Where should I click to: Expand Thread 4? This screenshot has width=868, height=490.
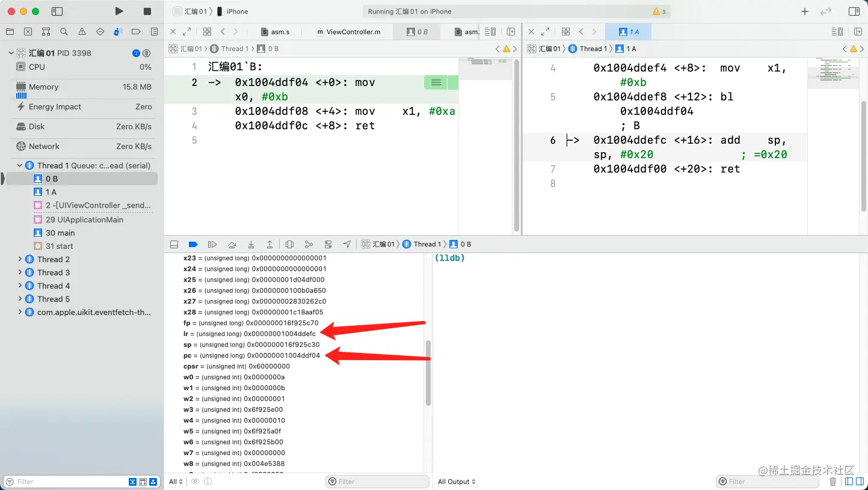(20, 286)
